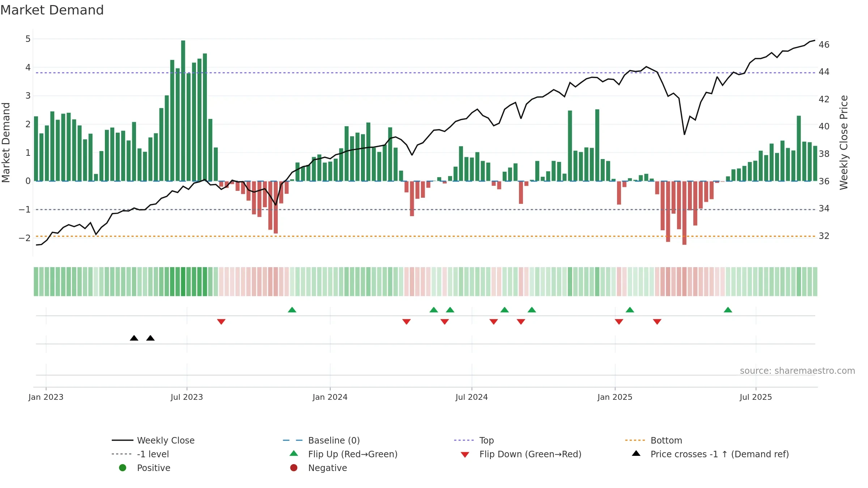Click the Jul 2025 date label

pos(756,397)
